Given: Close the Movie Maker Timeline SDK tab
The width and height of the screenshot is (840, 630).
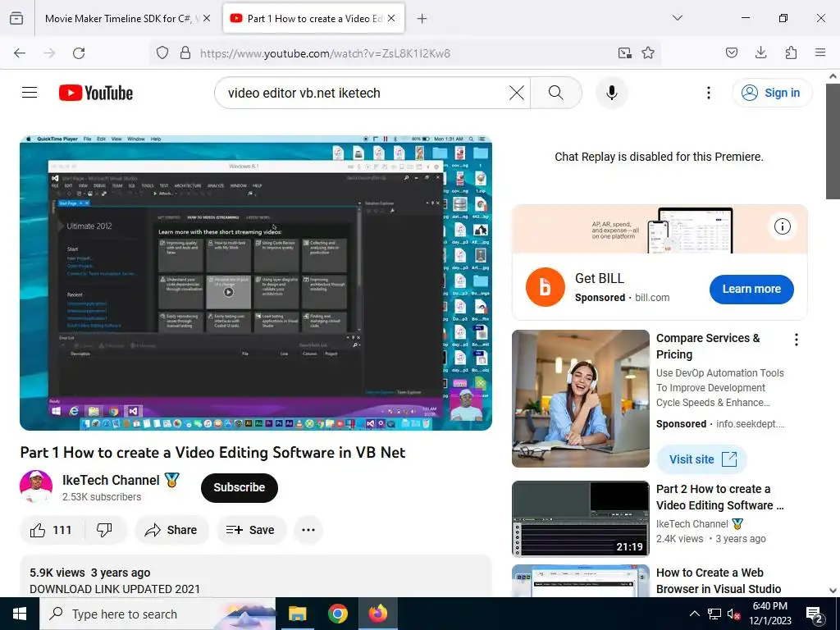Looking at the screenshot, I should point(207,18).
